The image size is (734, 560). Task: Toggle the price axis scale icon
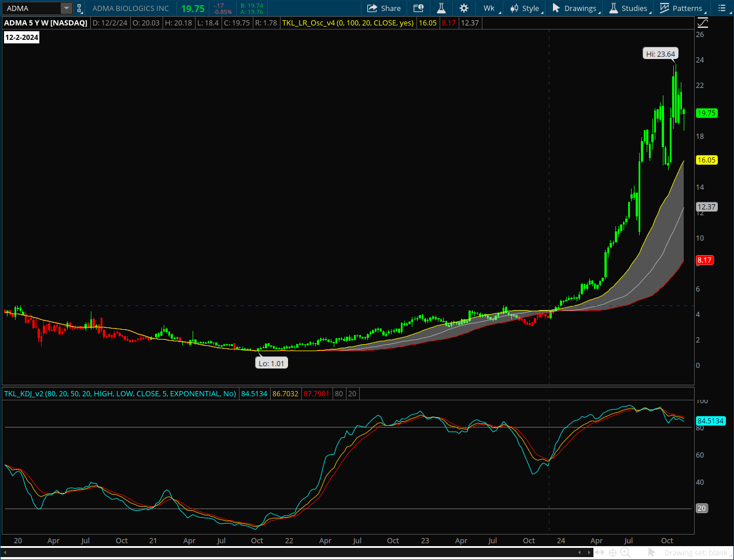702,23
